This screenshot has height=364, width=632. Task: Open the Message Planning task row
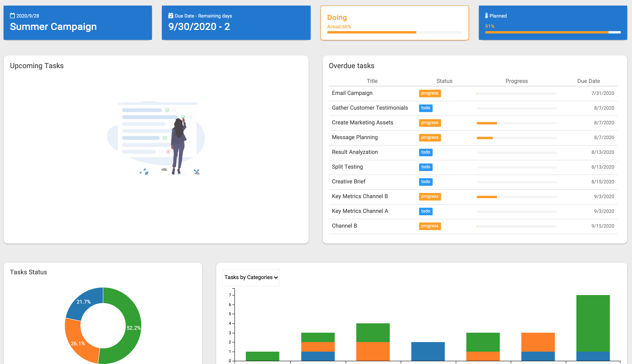point(354,137)
